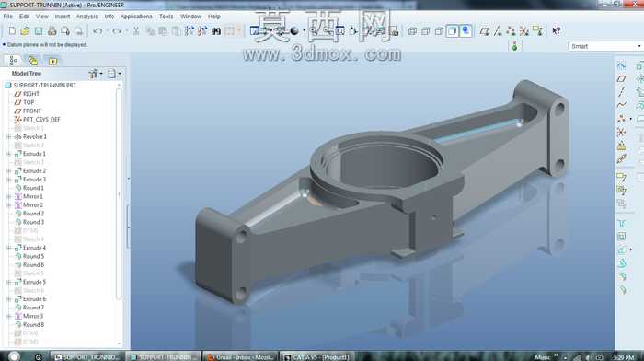Toggle coordinate systems display
The width and height of the screenshot is (644, 361).
(524, 30)
